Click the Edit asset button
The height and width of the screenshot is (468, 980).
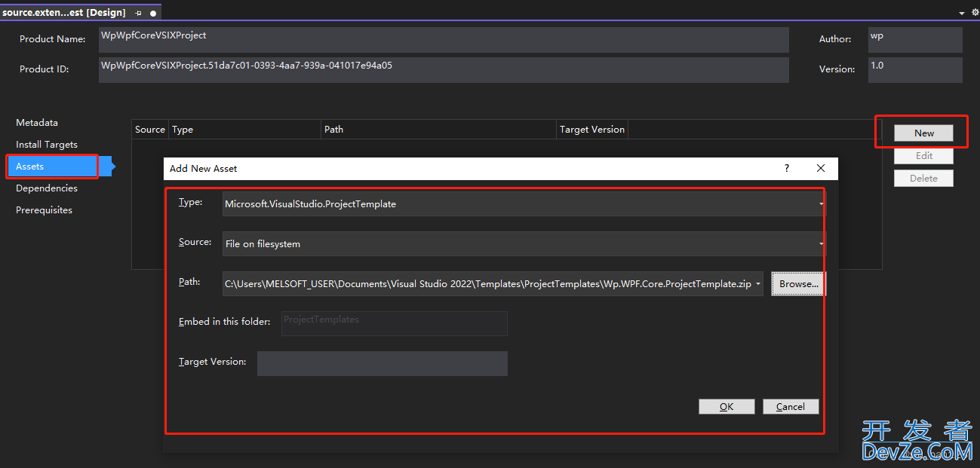(924, 156)
